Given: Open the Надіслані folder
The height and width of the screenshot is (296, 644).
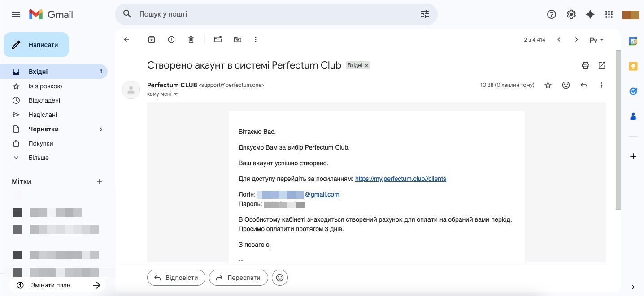Looking at the screenshot, I should click(x=43, y=115).
